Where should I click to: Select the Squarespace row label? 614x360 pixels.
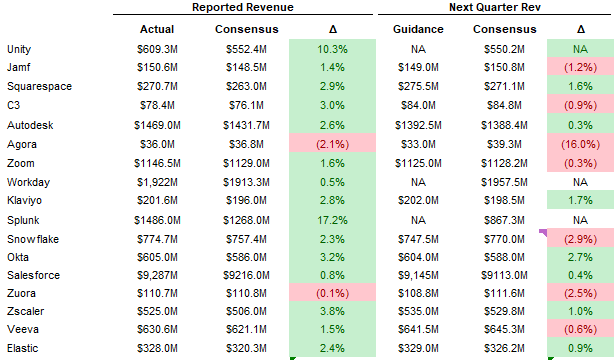[39, 87]
